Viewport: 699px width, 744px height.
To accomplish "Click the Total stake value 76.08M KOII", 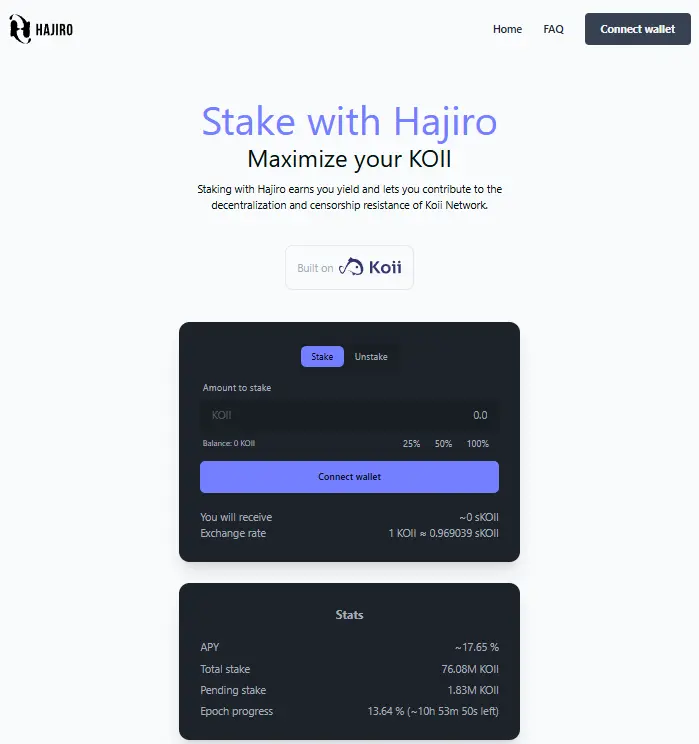I will point(470,669).
